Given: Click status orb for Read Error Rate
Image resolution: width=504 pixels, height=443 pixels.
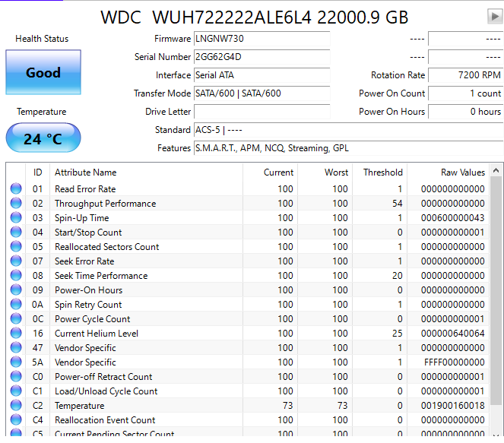Looking at the screenshot, I should (x=16, y=188).
